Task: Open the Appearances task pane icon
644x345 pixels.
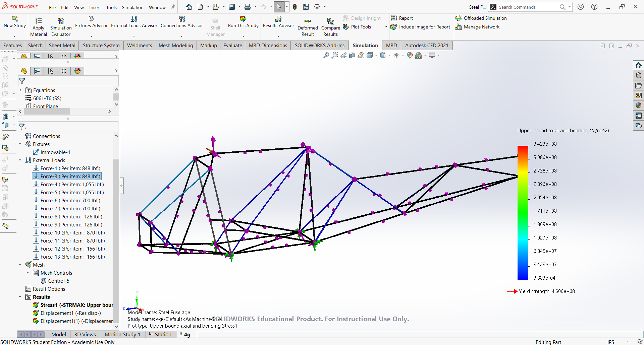Action: pyautogui.click(x=639, y=106)
